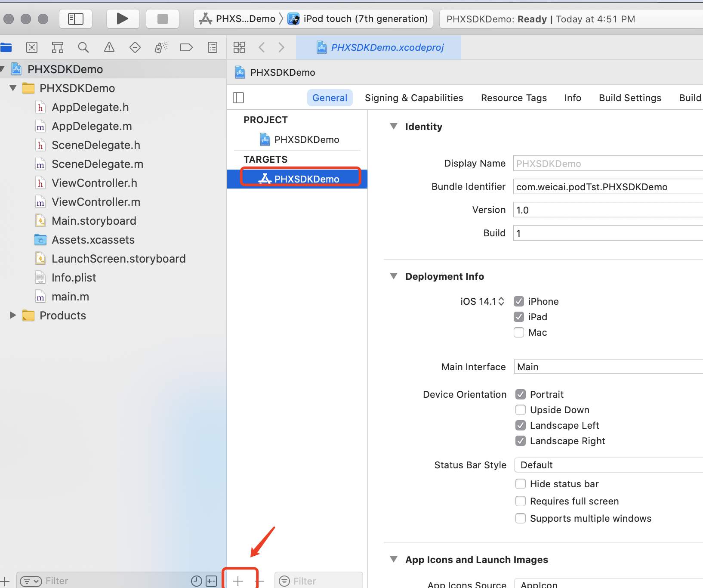Click the Build number field

(608, 233)
